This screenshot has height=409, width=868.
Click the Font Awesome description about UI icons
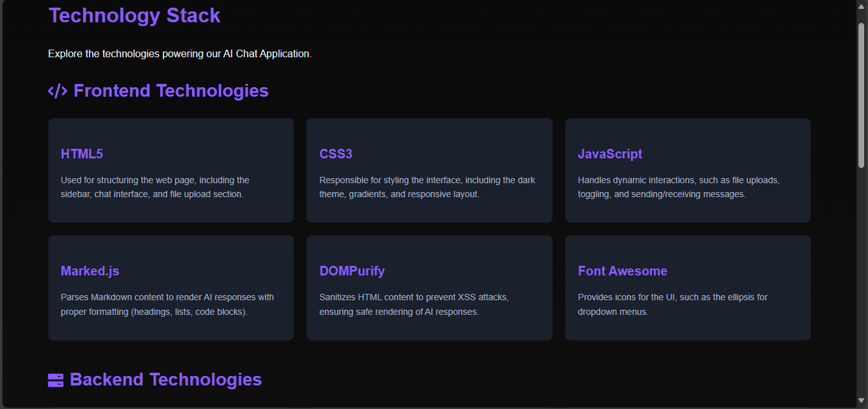click(x=672, y=305)
